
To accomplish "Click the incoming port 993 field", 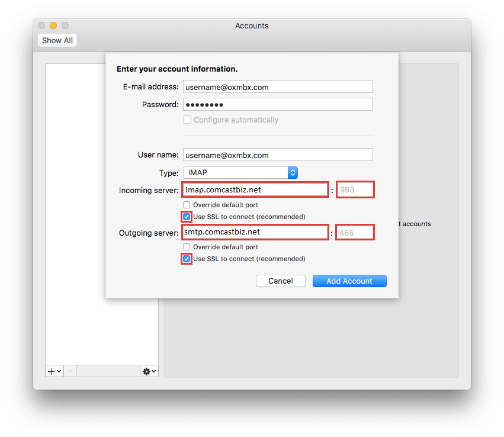I will click(x=355, y=190).
